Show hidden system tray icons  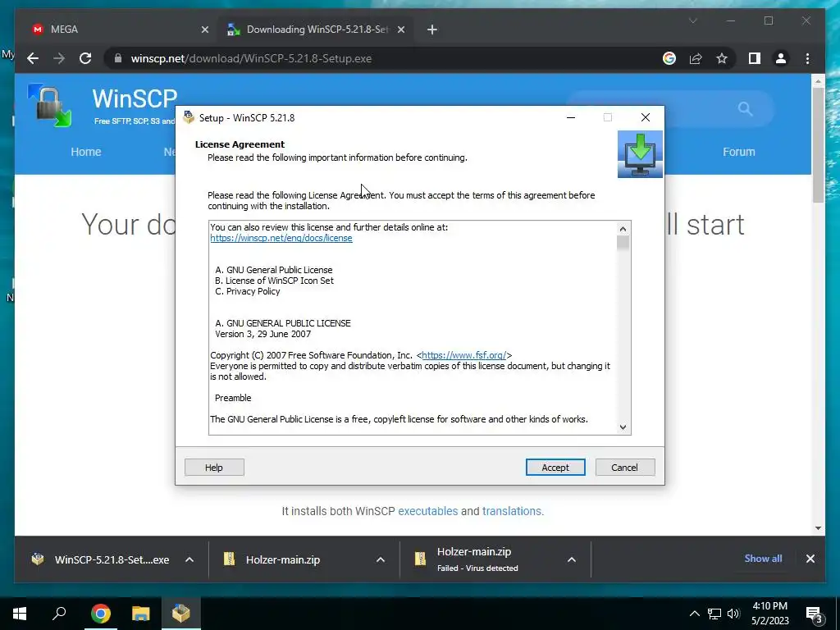(x=694, y=614)
